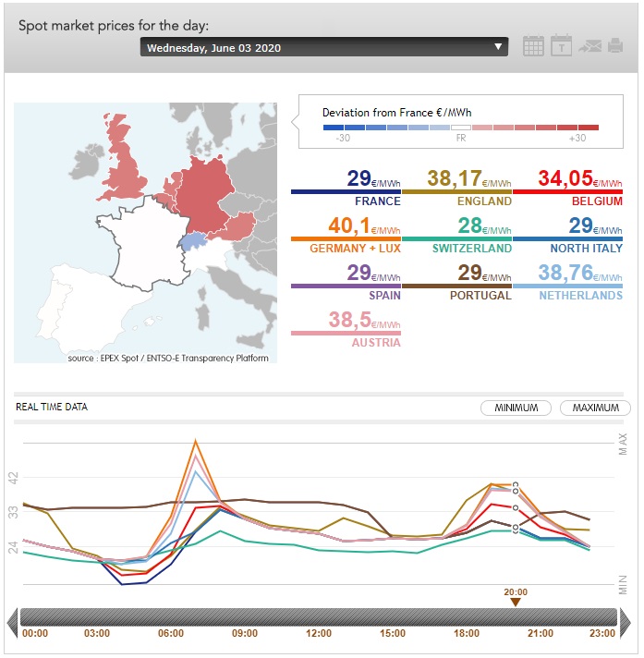The width and height of the screenshot is (644, 658).
Task: Show MINIMUM prices on chart
Action: pyautogui.click(x=516, y=408)
